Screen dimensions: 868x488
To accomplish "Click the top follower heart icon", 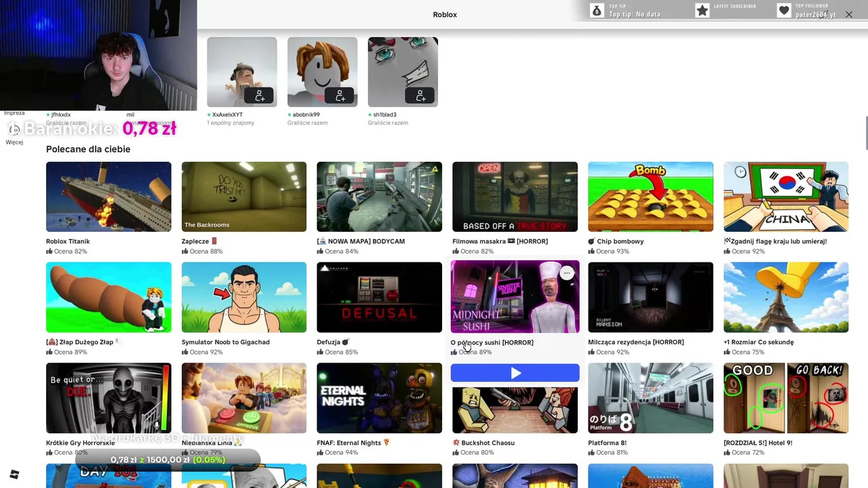I will coord(784,10).
